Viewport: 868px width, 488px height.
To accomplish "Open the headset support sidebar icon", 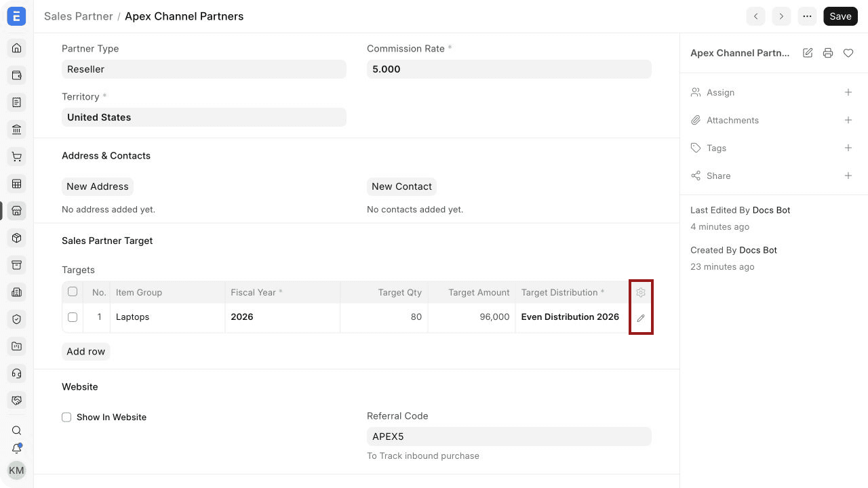I will [x=17, y=373].
